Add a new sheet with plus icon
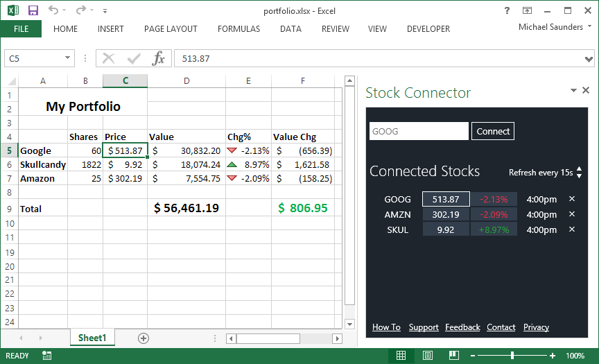599x364 pixels. (x=144, y=338)
